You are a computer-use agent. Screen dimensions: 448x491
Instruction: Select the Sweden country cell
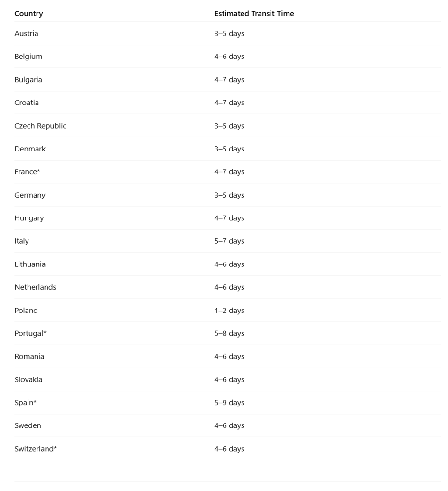pyautogui.click(x=28, y=425)
